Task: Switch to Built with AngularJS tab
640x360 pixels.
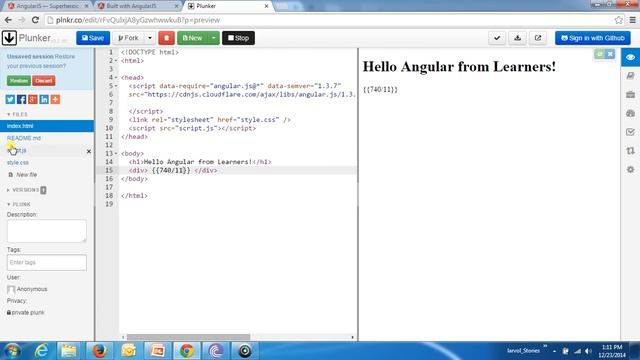Action: click(x=137, y=6)
